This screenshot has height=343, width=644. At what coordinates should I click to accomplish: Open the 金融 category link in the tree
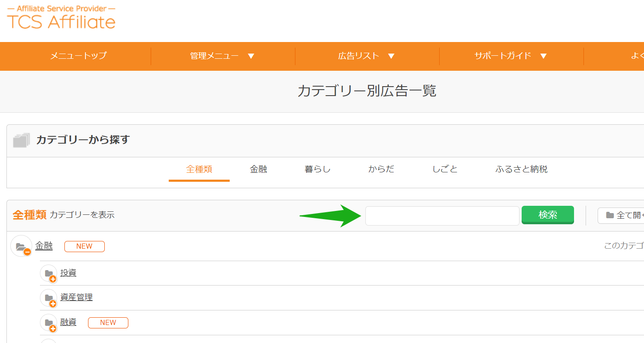[x=44, y=246]
